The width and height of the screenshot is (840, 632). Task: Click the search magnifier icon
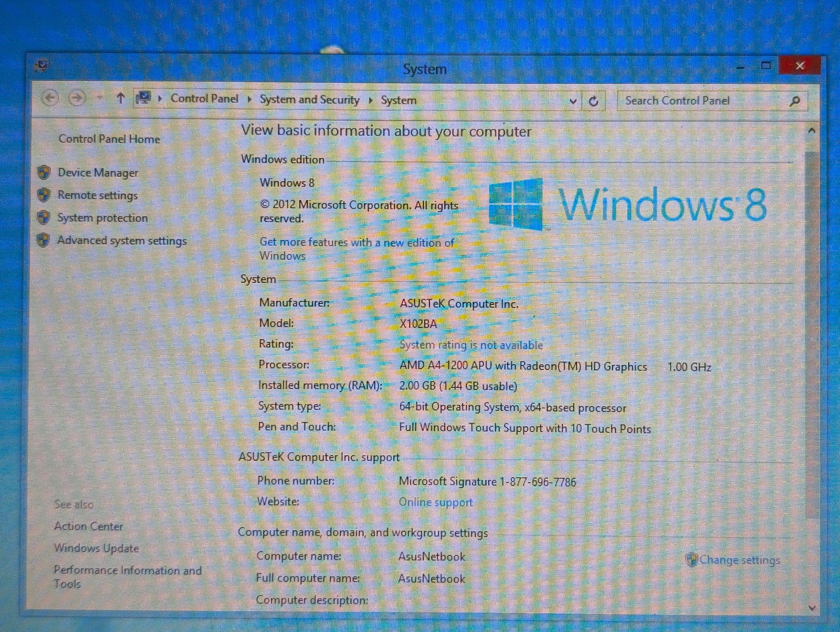tap(795, 101)
